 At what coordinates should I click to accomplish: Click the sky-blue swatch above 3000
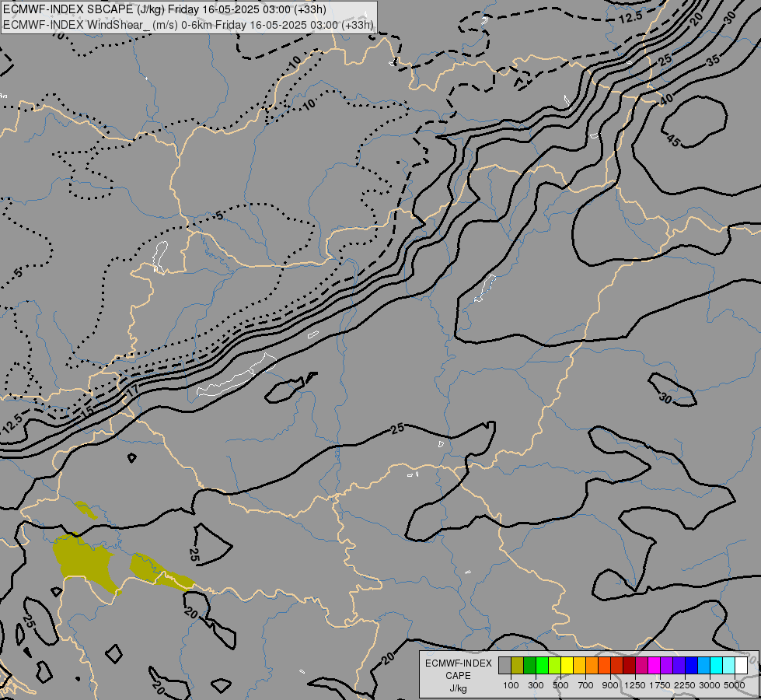(703, 665)
